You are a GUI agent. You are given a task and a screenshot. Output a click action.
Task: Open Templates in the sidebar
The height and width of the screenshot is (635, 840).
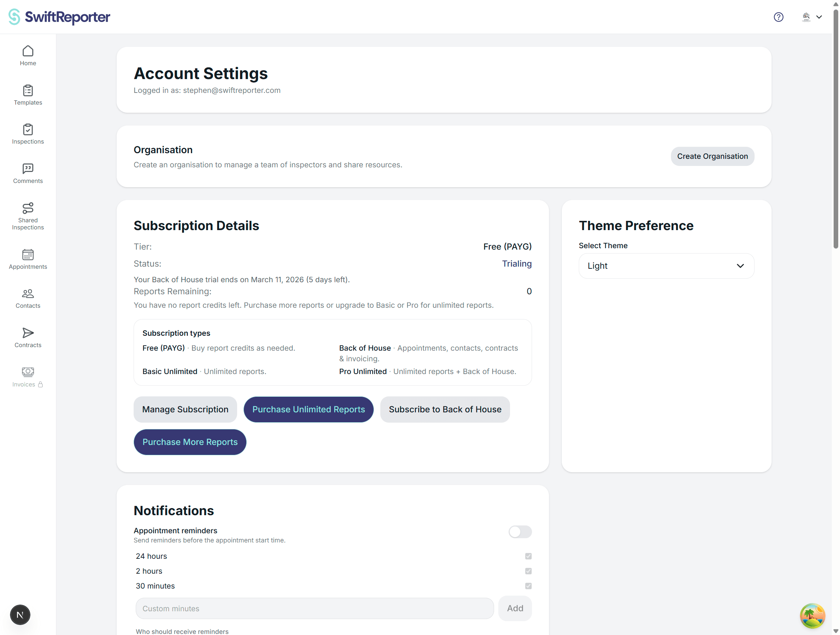click(28, 95)
